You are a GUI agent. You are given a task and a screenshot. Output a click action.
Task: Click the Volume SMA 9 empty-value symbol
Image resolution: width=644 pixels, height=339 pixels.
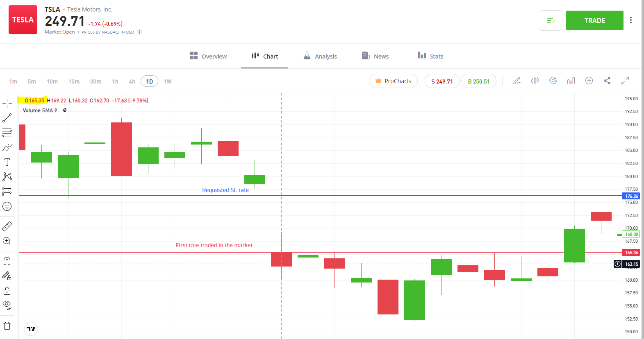pyautogui.click(x=65, y=111)
